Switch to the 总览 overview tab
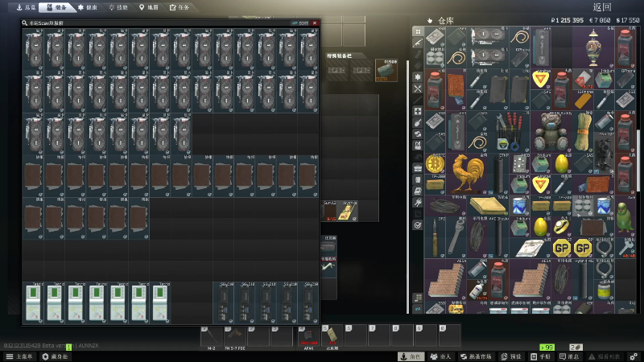Image resolution: width=644 pixels, height=362 pixels. click(25, 7)
